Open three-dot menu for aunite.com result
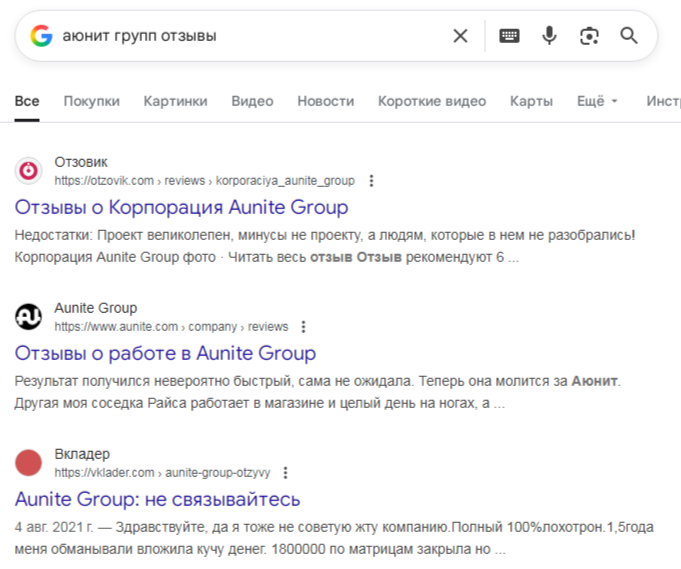 tap(304, 327)
